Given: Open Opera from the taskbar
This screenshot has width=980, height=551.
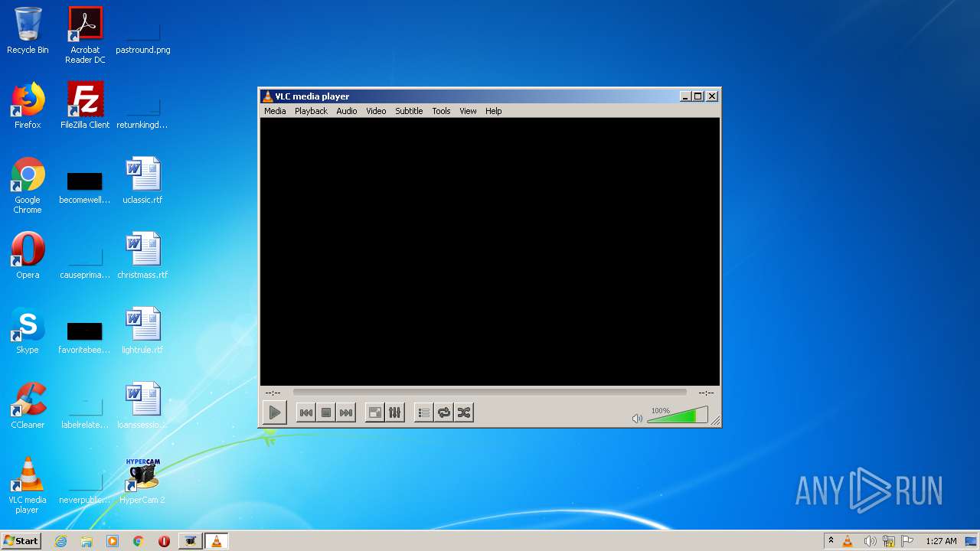Looking at the screenshot, I should tap(164, 541).
